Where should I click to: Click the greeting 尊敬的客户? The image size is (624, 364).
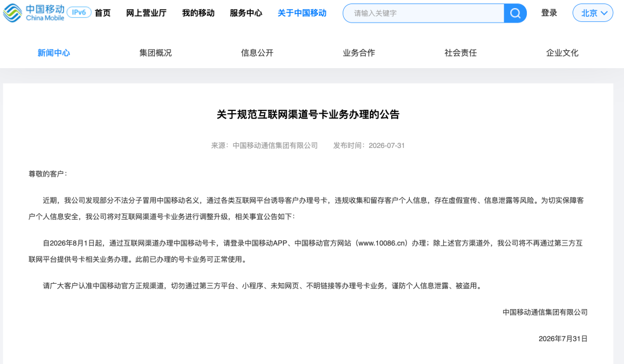[x=48, y=174]
